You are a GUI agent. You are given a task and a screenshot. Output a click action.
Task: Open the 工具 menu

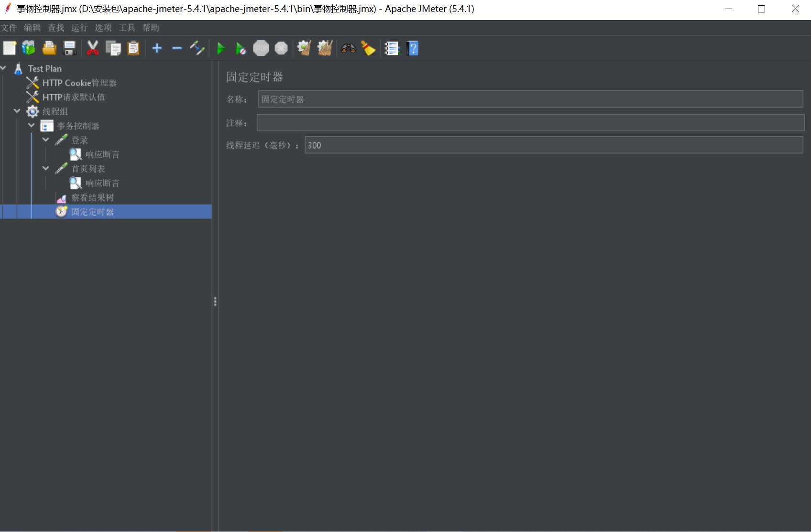point(127,28)
